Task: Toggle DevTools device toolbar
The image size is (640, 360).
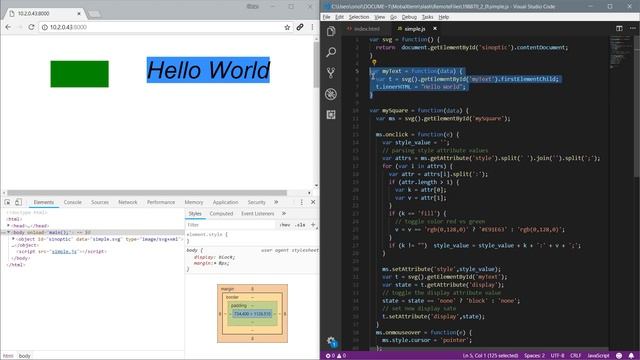Action: pos(18,202)
